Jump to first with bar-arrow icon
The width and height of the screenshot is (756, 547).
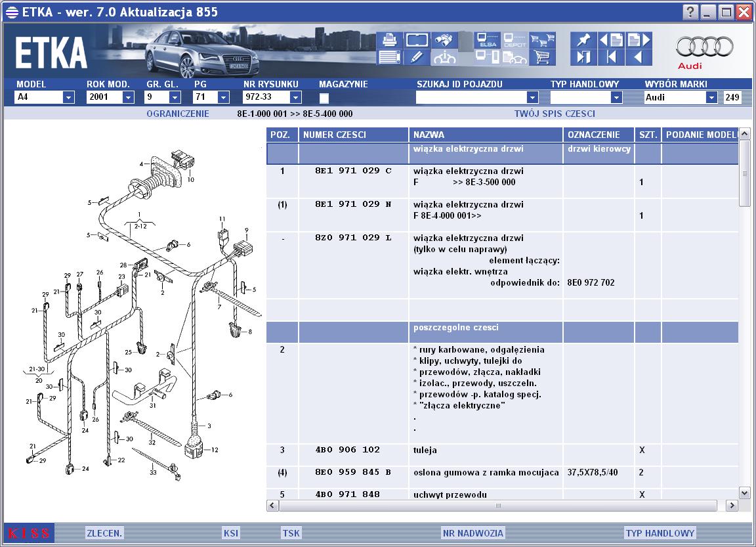pos(611,57)
